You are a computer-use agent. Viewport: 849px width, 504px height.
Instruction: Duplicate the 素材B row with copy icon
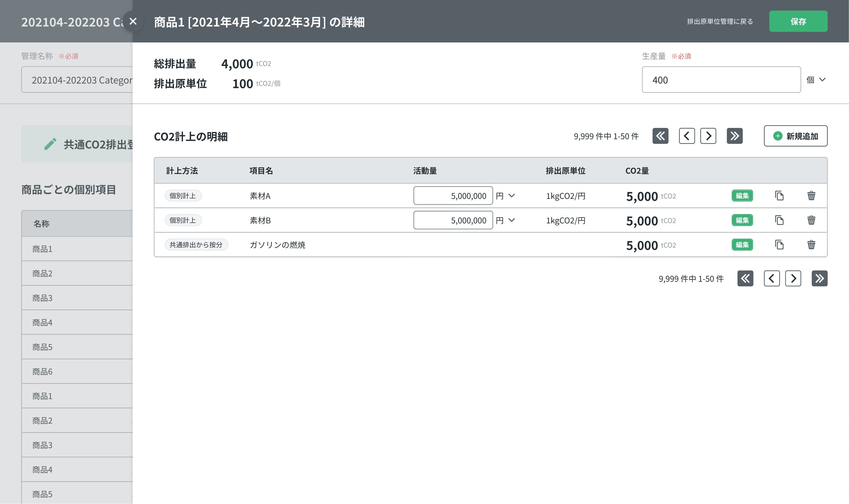coord(779,220)
